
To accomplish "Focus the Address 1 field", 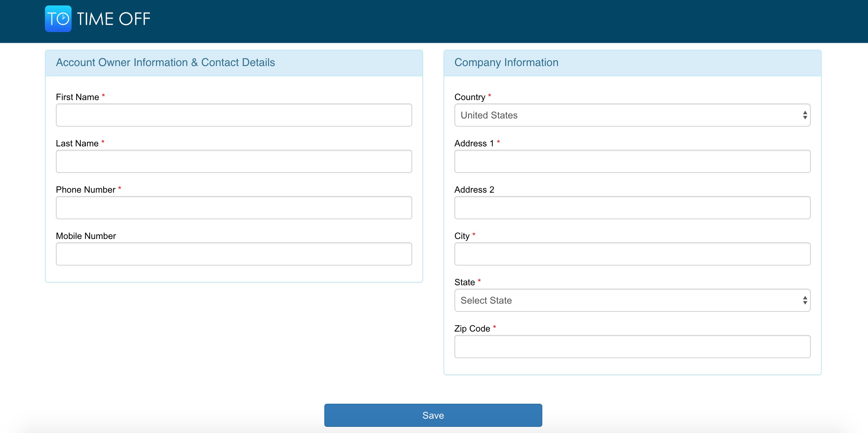I will [x=632, y=161].
